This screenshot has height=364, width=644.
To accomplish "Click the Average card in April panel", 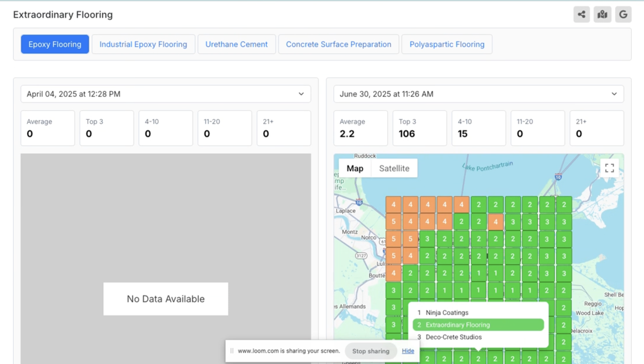I will click(x=48, y=128).
